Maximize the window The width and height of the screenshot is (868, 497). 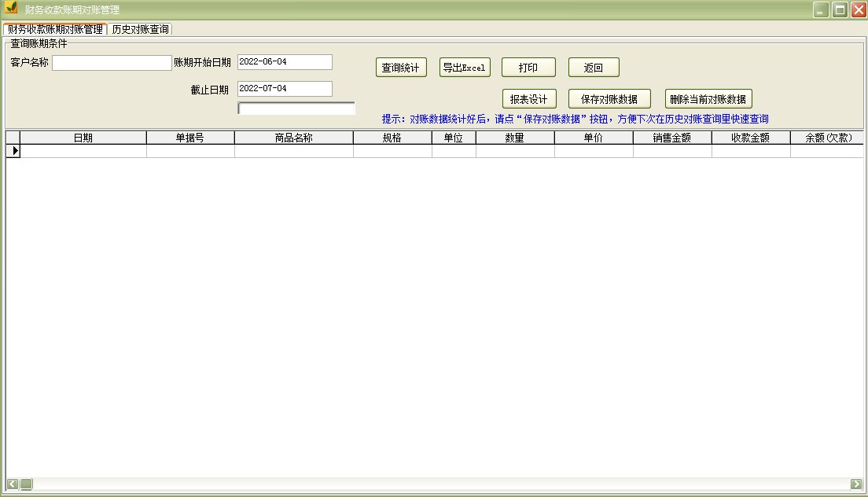pyautogui.click(x=840, y=9)
